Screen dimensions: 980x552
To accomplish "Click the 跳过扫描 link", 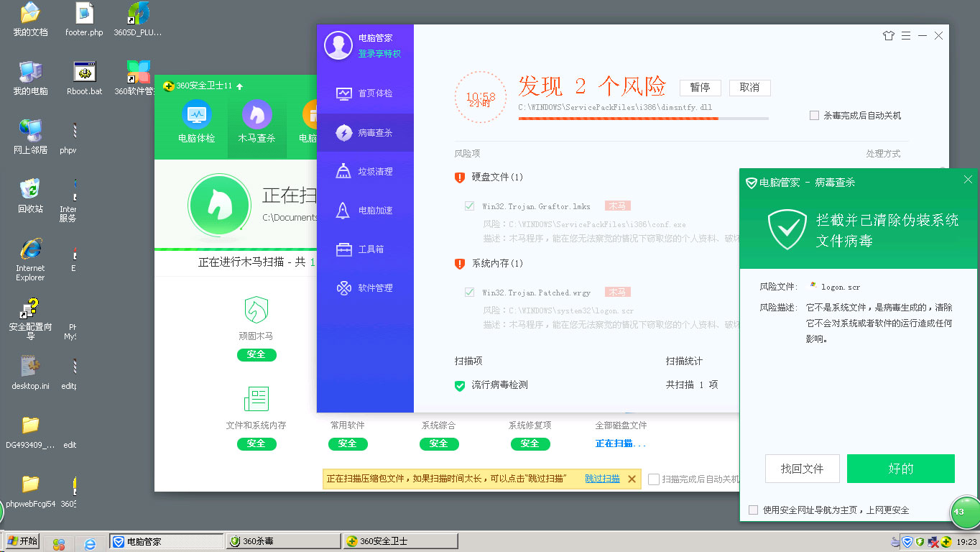I will [x=602, y=479].
